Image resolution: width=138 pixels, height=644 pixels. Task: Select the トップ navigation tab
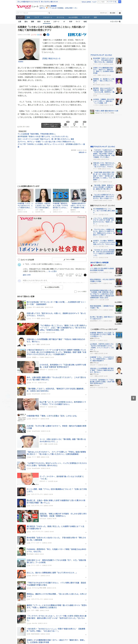pos(20,17)
